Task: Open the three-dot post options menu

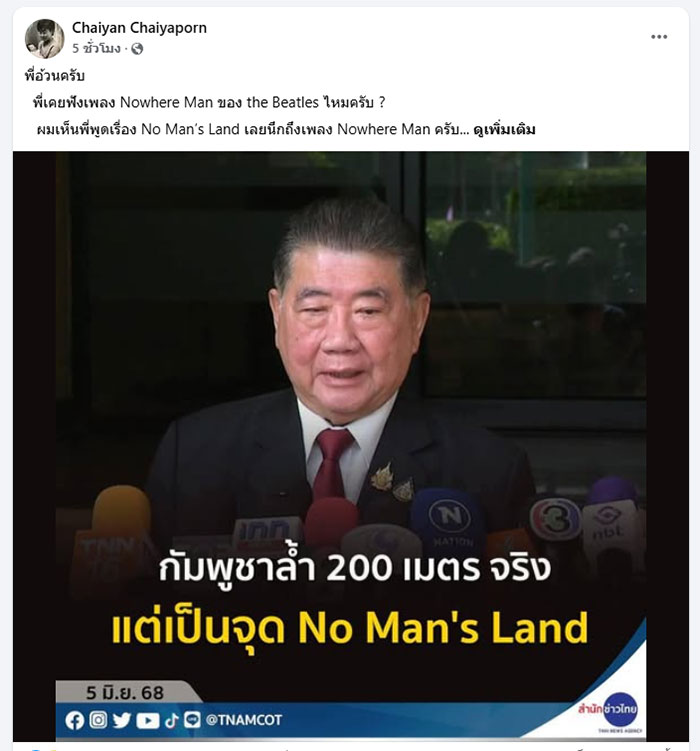Action: (x=659, y=37)
